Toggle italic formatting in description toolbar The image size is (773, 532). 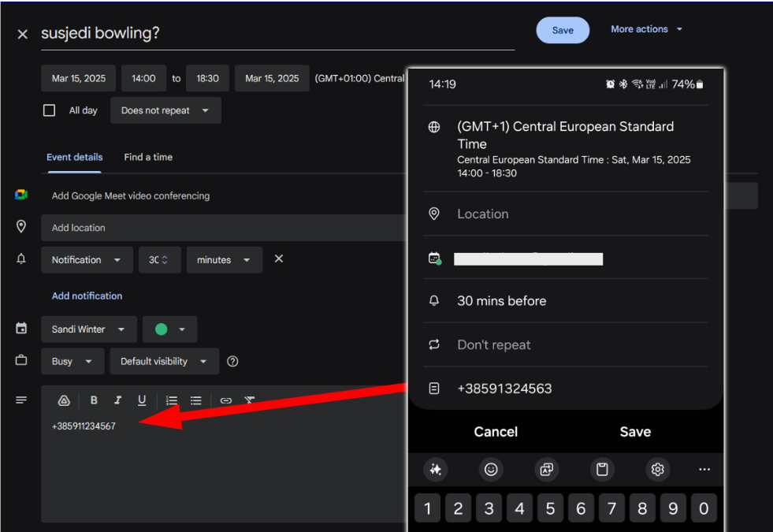point(117,400)
